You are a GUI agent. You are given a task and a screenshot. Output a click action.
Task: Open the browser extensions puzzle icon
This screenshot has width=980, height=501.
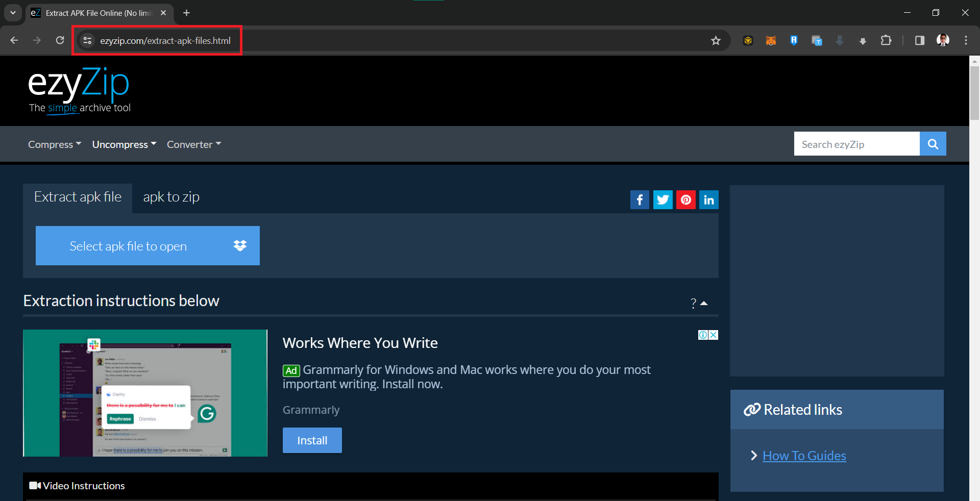point(887,40)
